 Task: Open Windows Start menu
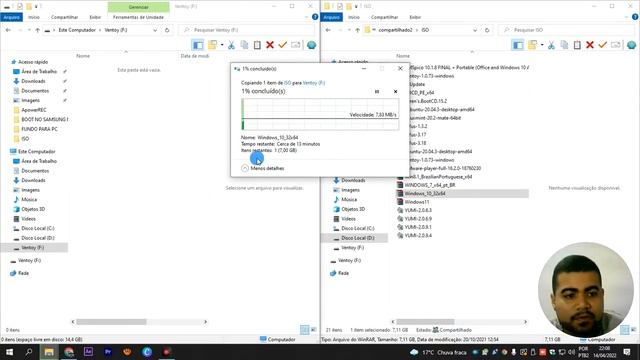(9, 352)
